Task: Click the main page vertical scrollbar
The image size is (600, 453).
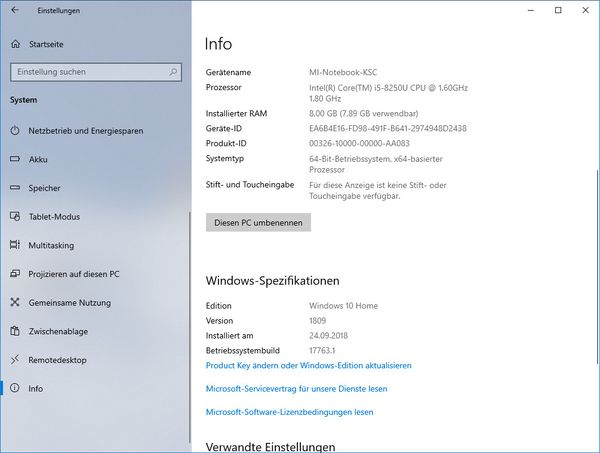Action: (x=597, y=266)
